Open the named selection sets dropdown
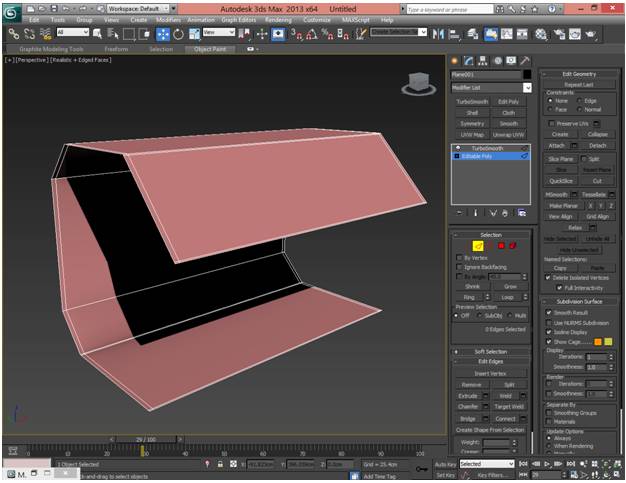 tap(398, 32)
